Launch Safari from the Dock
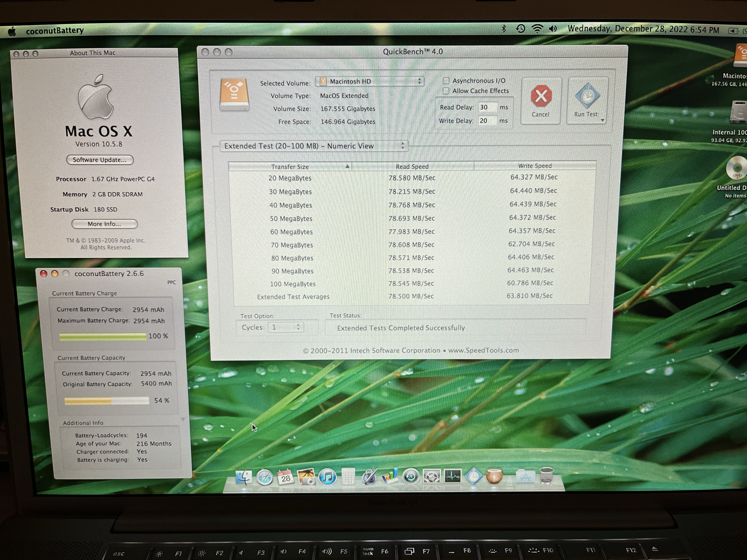Viewport: 747px width, 560px height. tap(264, 477)
